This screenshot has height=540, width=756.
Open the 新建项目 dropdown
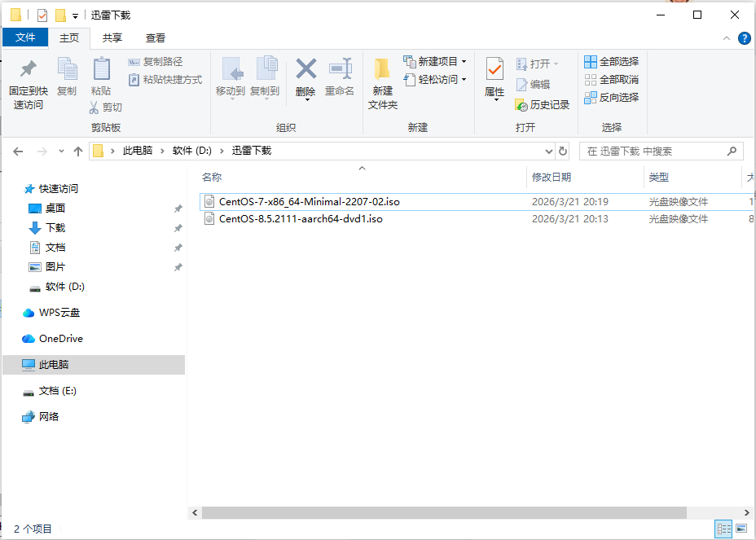coord(462,62)
